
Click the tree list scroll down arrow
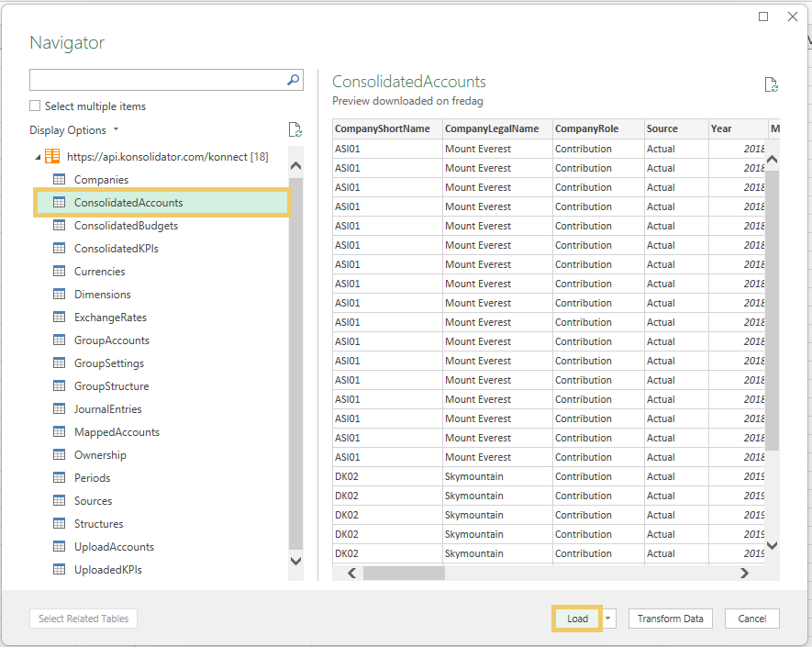pos(295,561)
